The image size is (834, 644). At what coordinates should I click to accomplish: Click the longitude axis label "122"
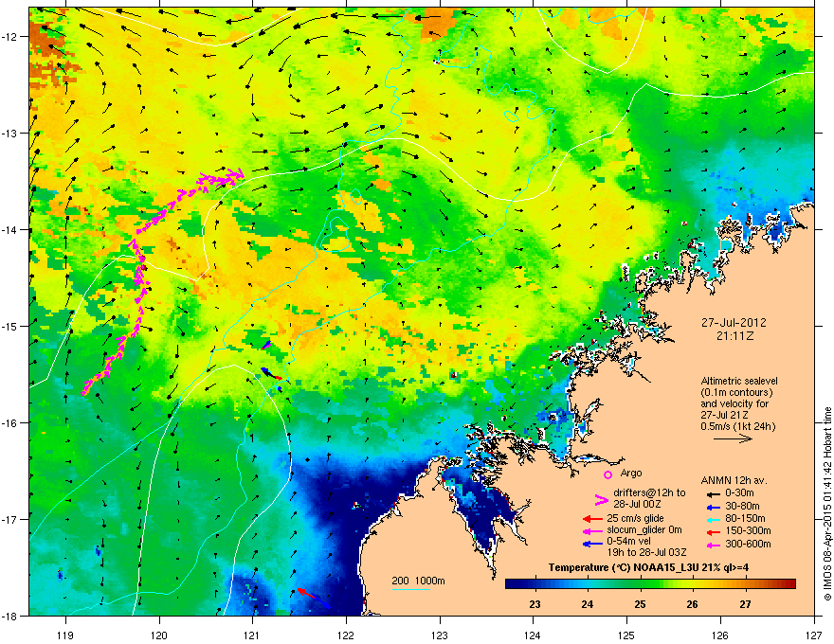coord(346,635)
